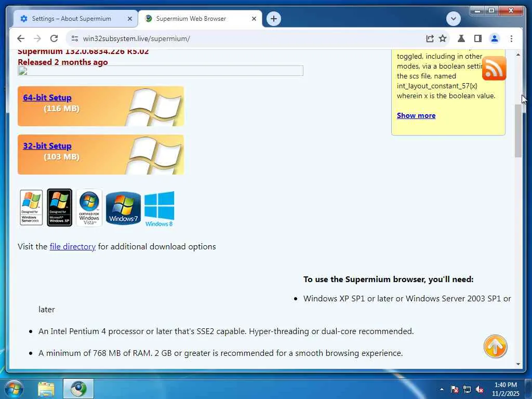Click the Show more link

(x=416, y=115)
